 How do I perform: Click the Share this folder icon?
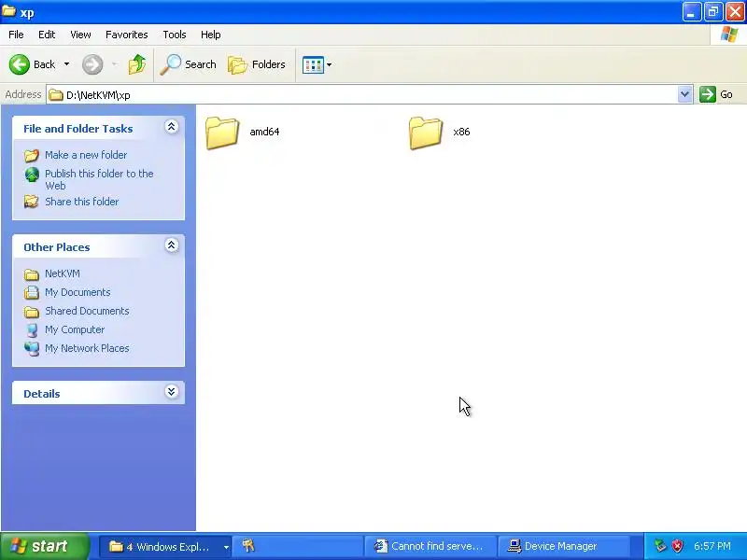32,202
